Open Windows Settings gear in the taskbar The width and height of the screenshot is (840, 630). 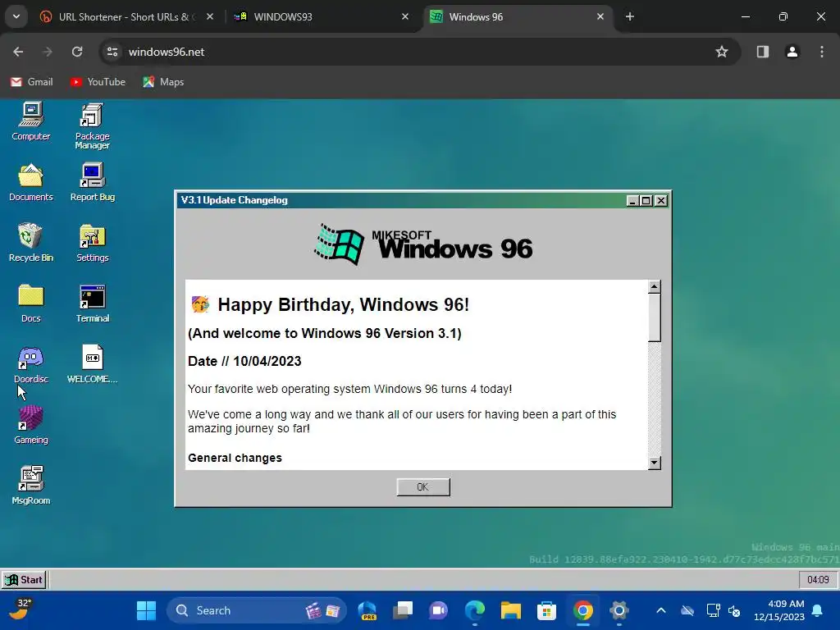pos(619,610)
